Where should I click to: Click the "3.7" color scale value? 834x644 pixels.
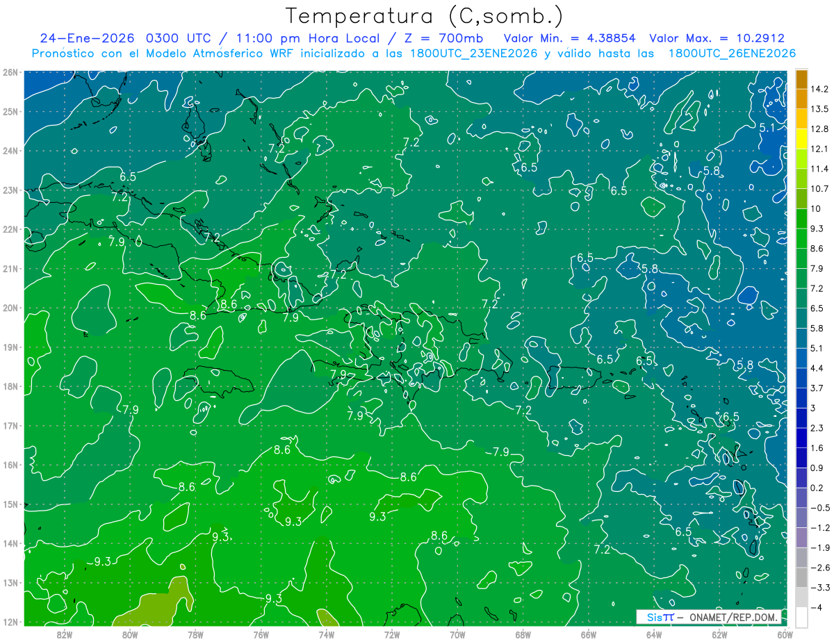coord(817,388)
